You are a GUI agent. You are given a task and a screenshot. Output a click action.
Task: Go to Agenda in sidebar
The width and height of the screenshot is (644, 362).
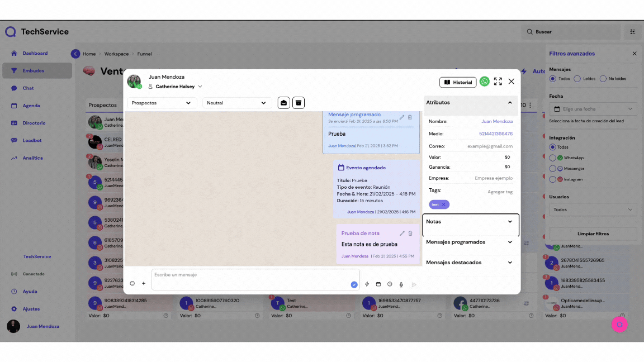[31, 106]
